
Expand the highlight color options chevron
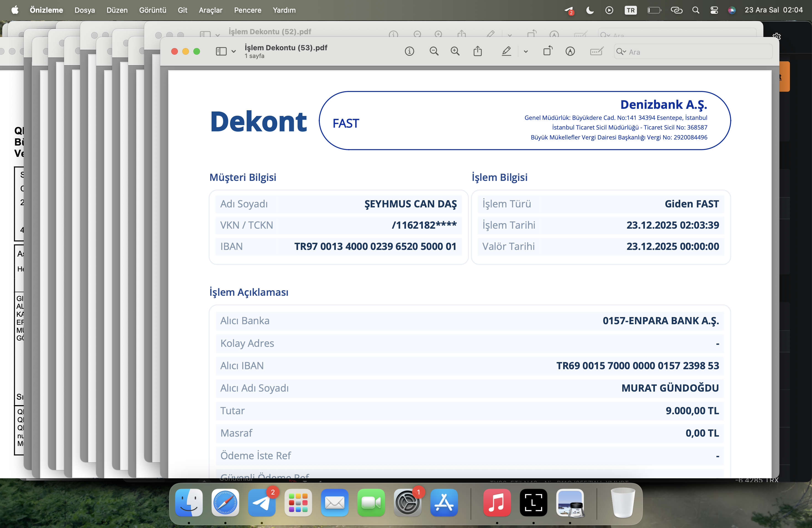[x=526, y=52]
